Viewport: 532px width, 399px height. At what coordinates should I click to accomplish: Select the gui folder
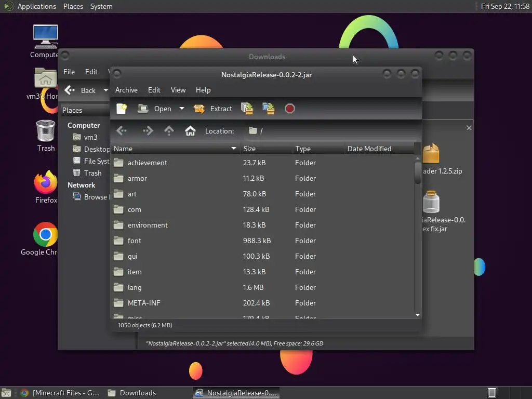pyautogui.click(x=262, y=257)
